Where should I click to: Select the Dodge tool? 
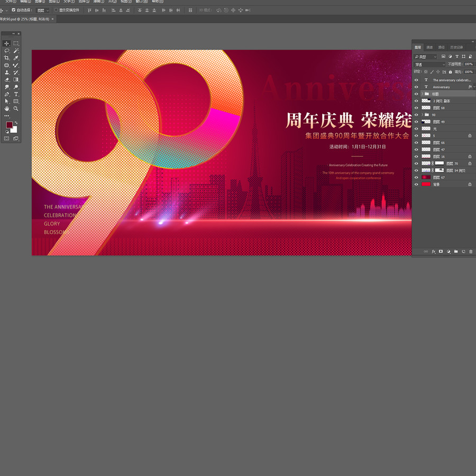pos(16,87)
